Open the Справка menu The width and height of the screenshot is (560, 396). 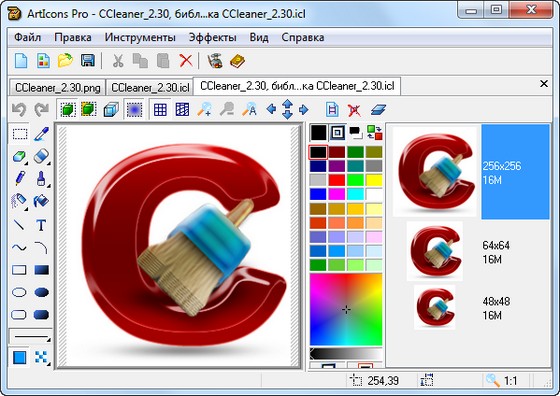[x=303, y=37]
